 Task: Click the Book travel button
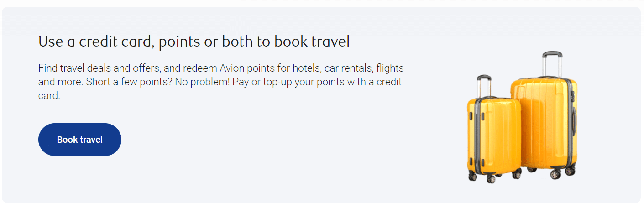pos(80,140)
